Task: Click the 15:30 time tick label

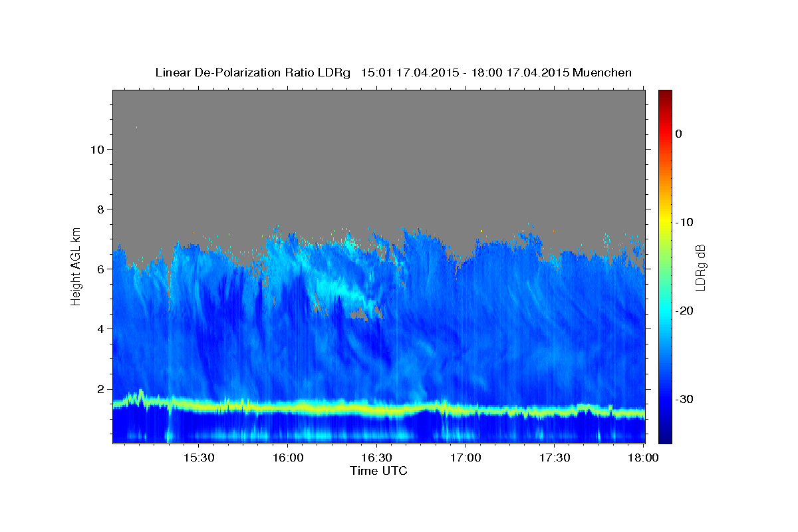Action: pyautogui.click(x=198, y=458)
